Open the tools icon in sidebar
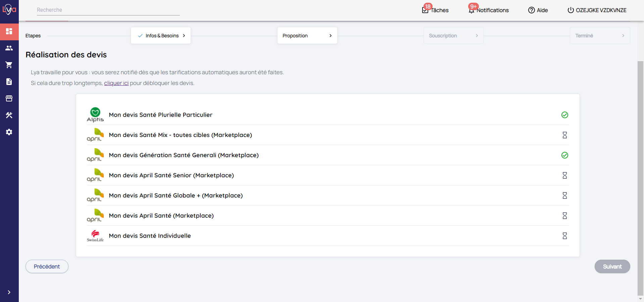 [x=9, y=115]
